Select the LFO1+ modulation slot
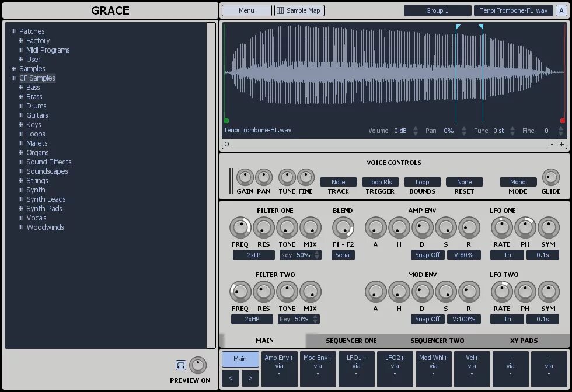 click(x=357, y=369)
